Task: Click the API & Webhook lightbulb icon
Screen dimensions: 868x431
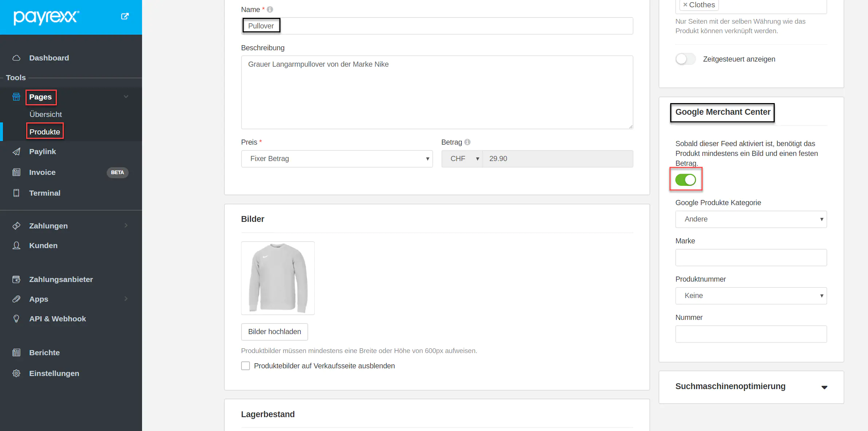Action: point(16,319)
